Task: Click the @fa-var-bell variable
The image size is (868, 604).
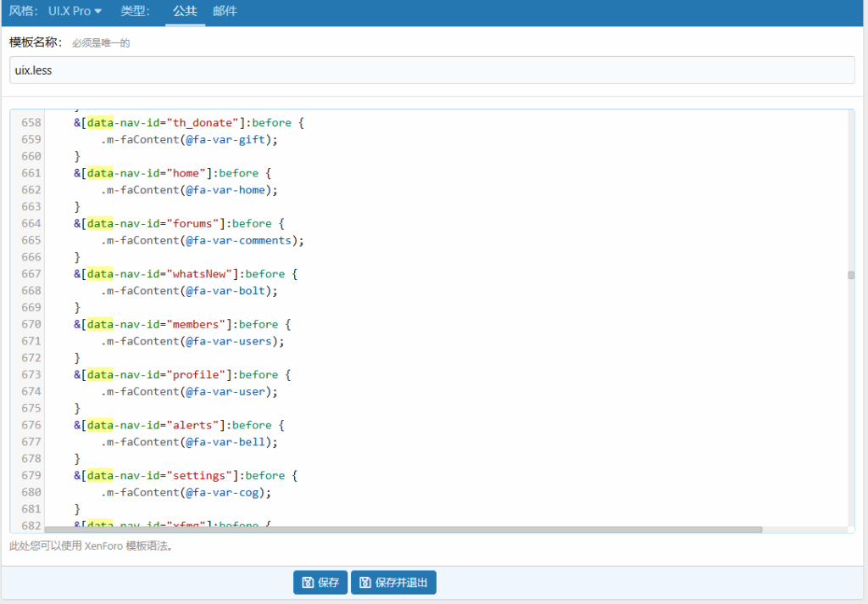Action: 227,442
